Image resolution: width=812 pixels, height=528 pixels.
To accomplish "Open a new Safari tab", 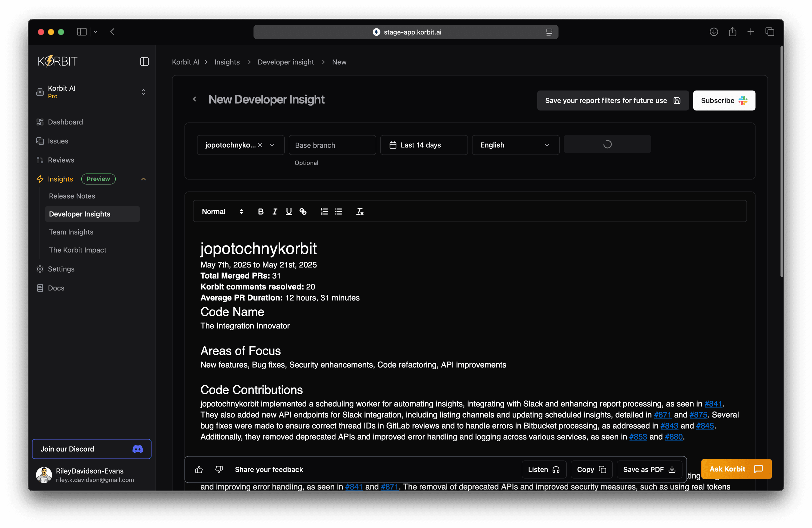I will point(750,32).
